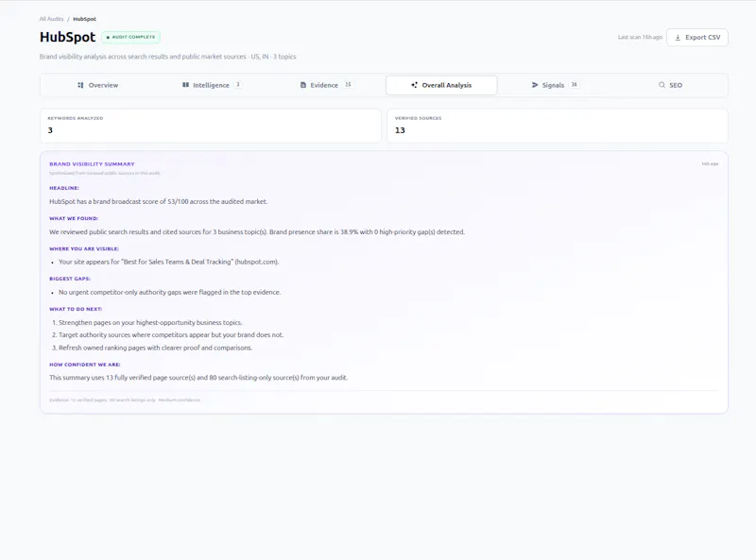Click step 1 Strengthen pages recommendation

(150, 323)
